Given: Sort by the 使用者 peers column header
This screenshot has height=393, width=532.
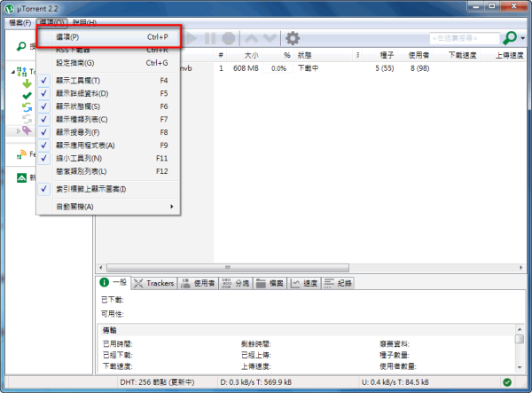Looking at the screenshot, I should pyautogui.click(x=416, y=55).
